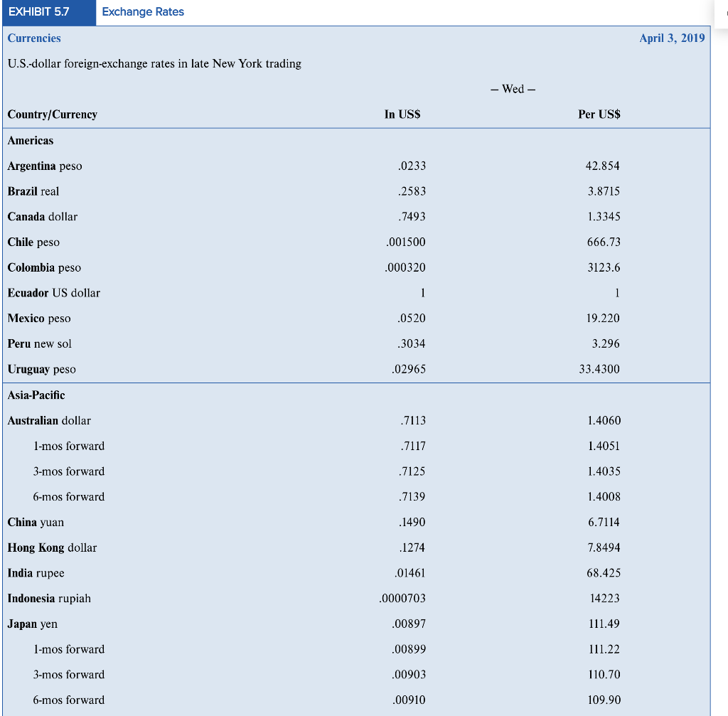Screen dimensions: 728x716
Task: Click the Currencies heading
Action: [34, 38]
